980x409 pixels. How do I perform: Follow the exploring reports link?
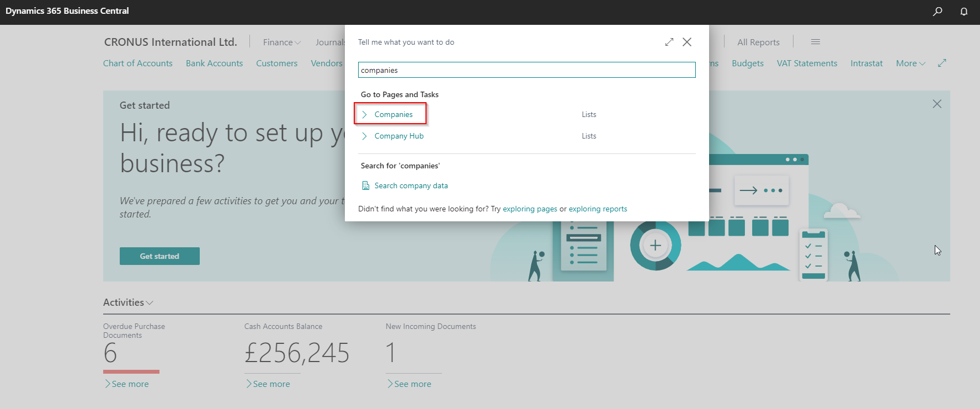point(598,209)
